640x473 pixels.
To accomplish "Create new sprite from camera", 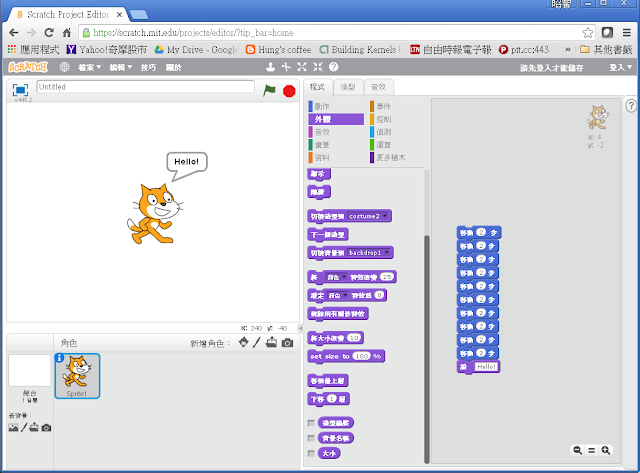I will click(287, 343).
